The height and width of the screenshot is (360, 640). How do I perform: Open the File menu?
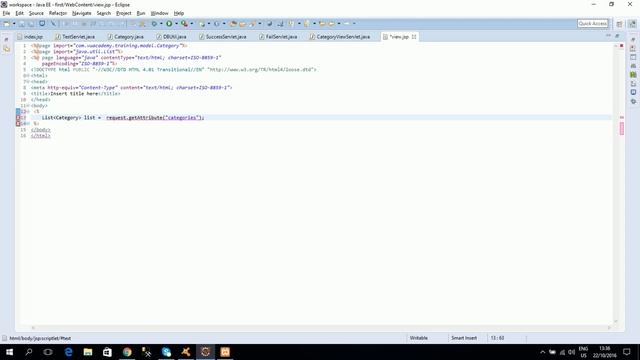[6, 13]
